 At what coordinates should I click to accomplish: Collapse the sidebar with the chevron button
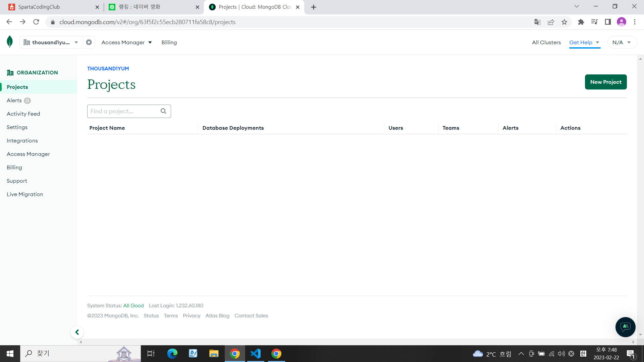77,332
